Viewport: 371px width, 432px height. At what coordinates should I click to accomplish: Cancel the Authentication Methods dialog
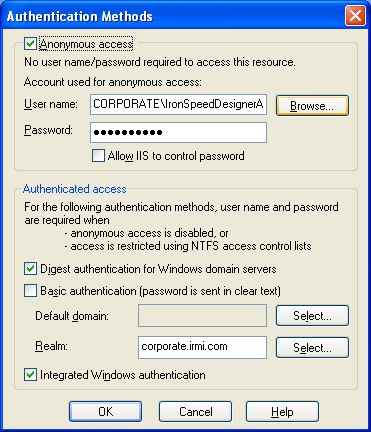pos(195,412)
